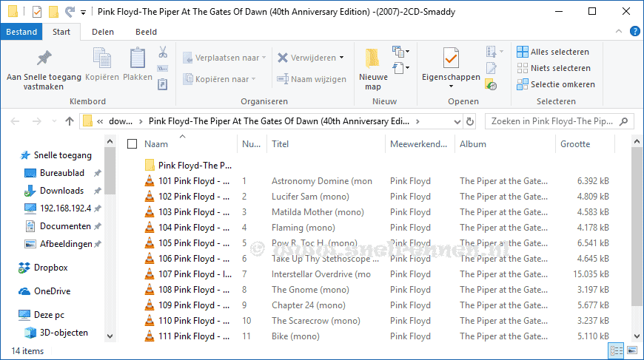The width and height of the screenshot is (644, 360).
Task: Open 3D-objecten in navigation pane
Action: (56, 333)
